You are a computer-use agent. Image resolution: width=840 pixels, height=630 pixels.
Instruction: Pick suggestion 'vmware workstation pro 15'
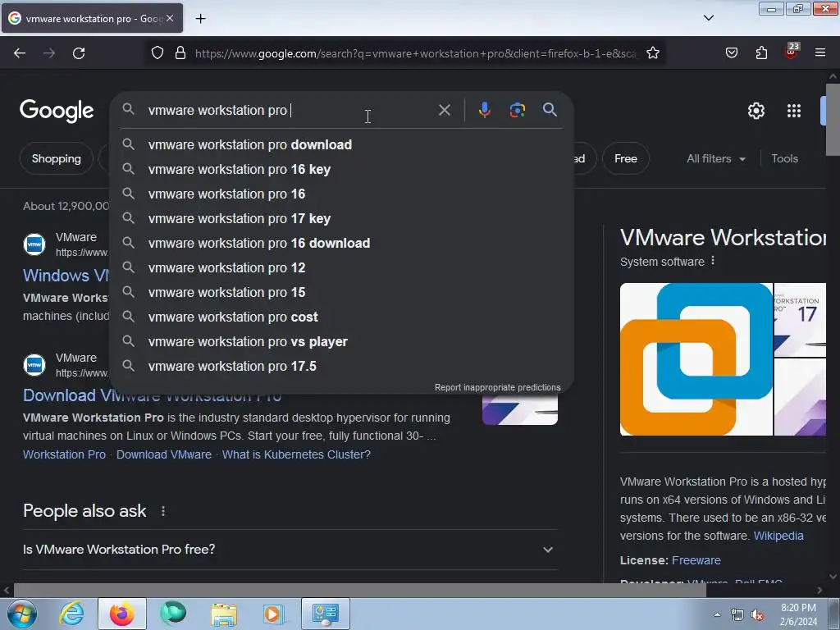(342, 293)
